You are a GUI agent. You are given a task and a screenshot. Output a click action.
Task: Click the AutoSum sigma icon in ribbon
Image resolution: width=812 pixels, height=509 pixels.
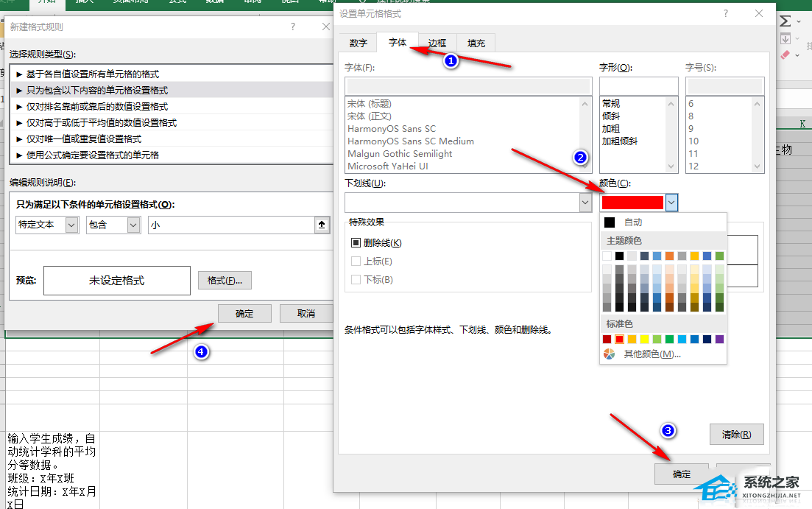785,21
